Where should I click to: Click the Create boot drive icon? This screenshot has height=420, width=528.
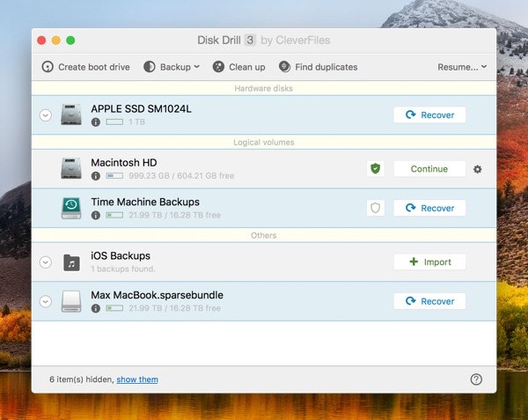[48, 67]
